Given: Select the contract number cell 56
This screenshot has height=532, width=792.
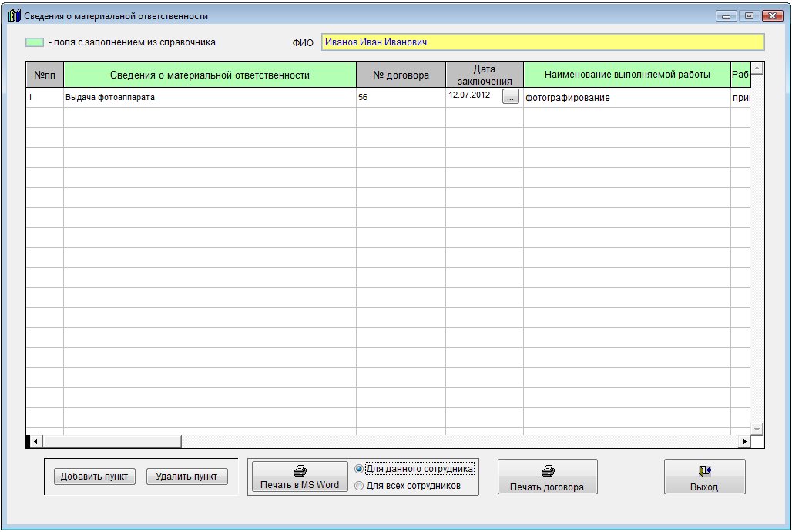Looking at the screenshot, I should click(x=401, y=98).
